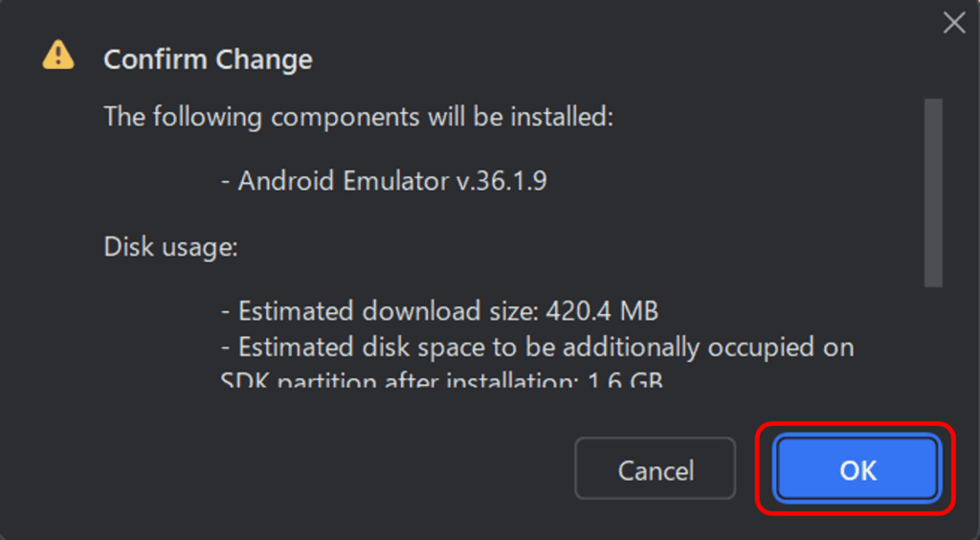The image size is (980, 540).
Task: Click the scrollbar track below the thumb
Action: (x=933, y=336)
